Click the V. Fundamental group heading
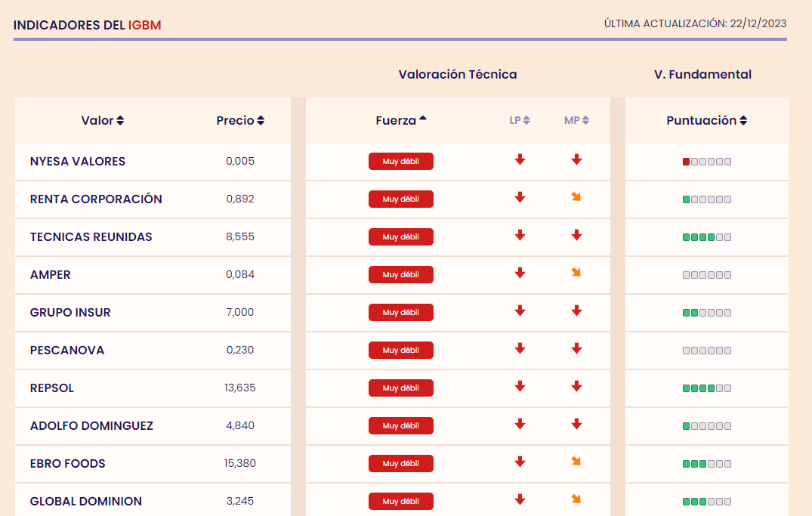 (x=702, y=75)
